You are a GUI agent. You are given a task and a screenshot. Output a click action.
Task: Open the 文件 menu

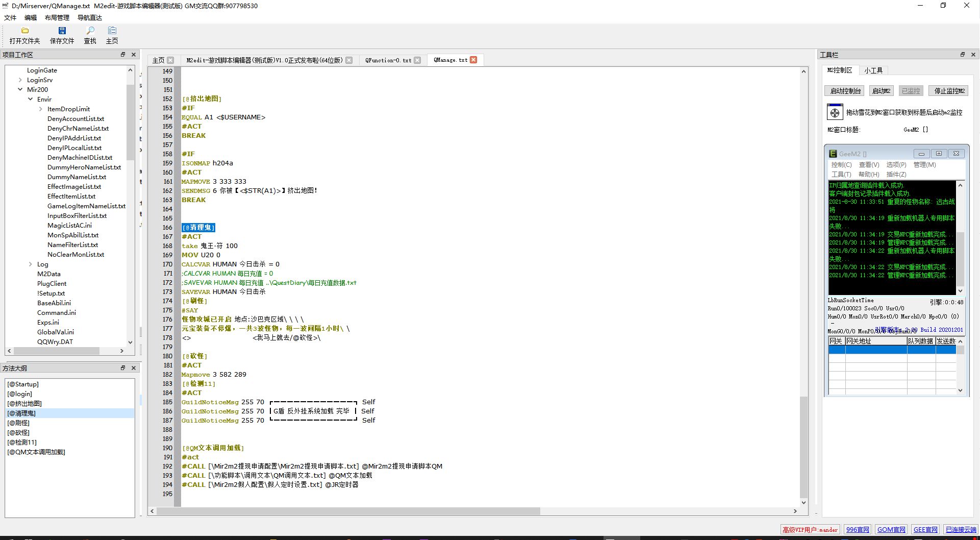click(x=10, y=17)
